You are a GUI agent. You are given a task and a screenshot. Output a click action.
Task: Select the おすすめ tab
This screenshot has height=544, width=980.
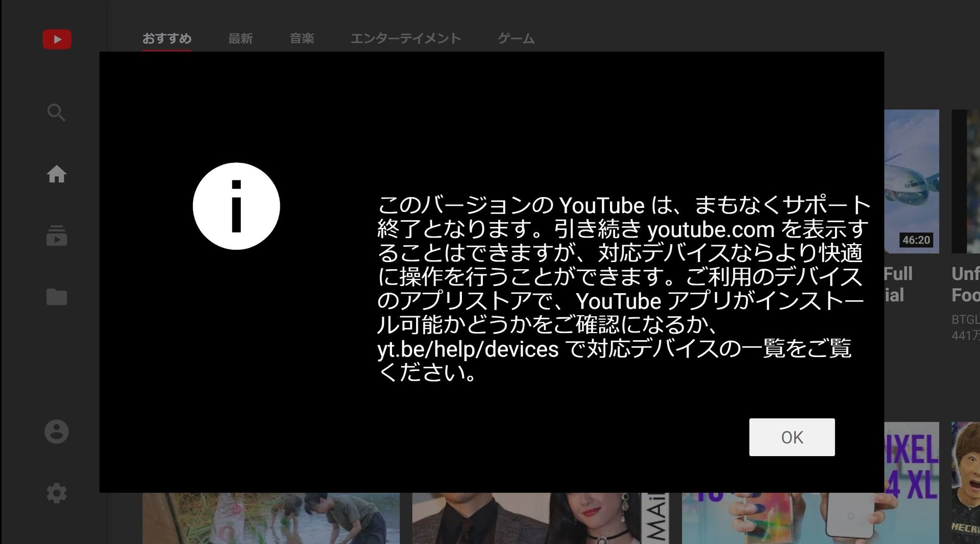click(x=167, y=38)
